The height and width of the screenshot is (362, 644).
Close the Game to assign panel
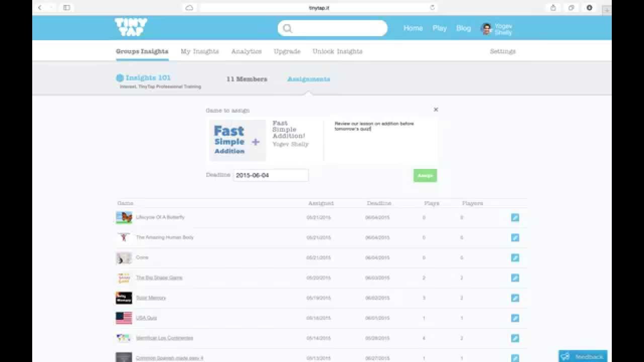436,110
